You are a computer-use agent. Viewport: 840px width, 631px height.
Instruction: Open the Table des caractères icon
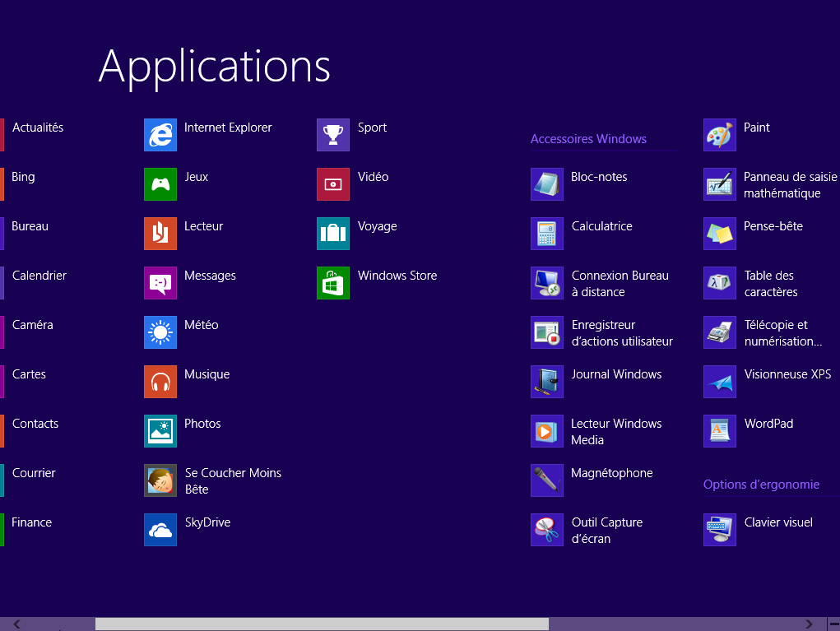(x=719, y=283)
